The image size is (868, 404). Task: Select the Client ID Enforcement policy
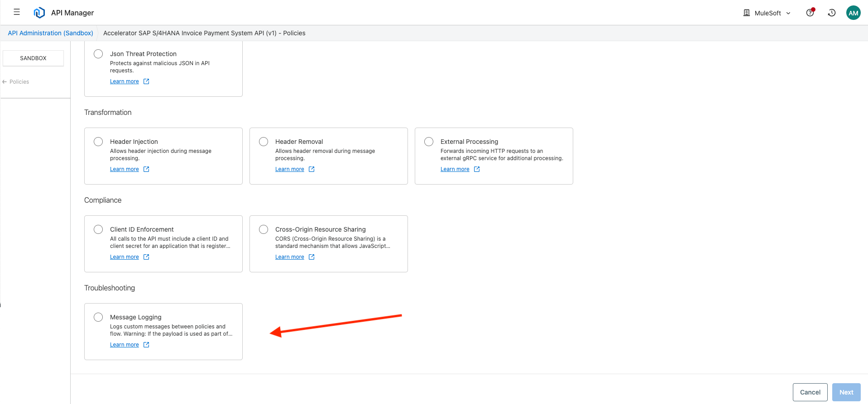pyautogui.click(x=98, y=229)
